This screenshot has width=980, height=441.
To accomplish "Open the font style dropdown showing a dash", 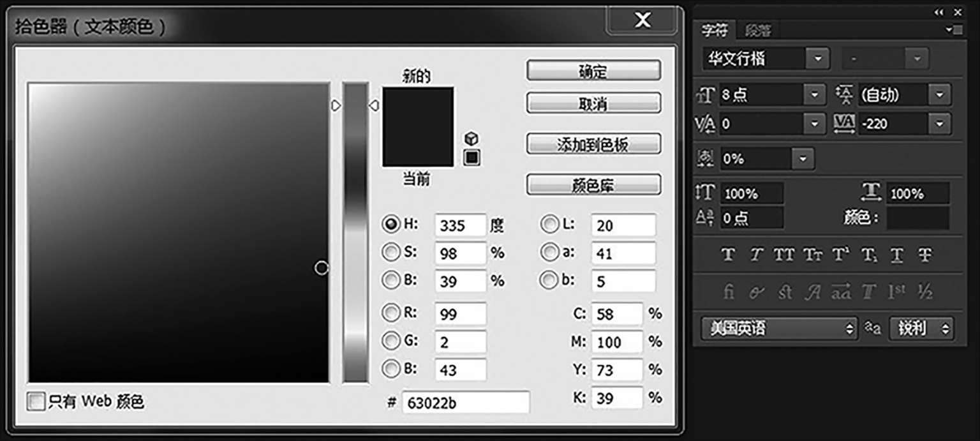I will [x=917, y=59].
